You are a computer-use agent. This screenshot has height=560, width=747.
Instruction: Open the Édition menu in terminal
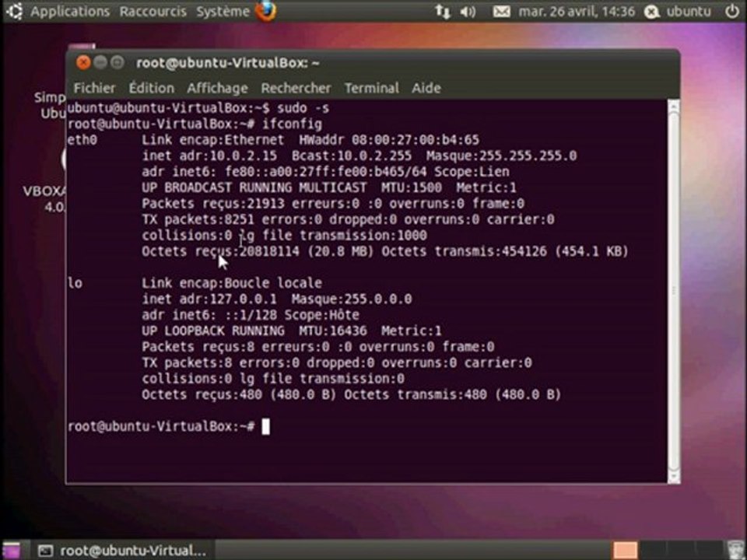coord(152,88)
